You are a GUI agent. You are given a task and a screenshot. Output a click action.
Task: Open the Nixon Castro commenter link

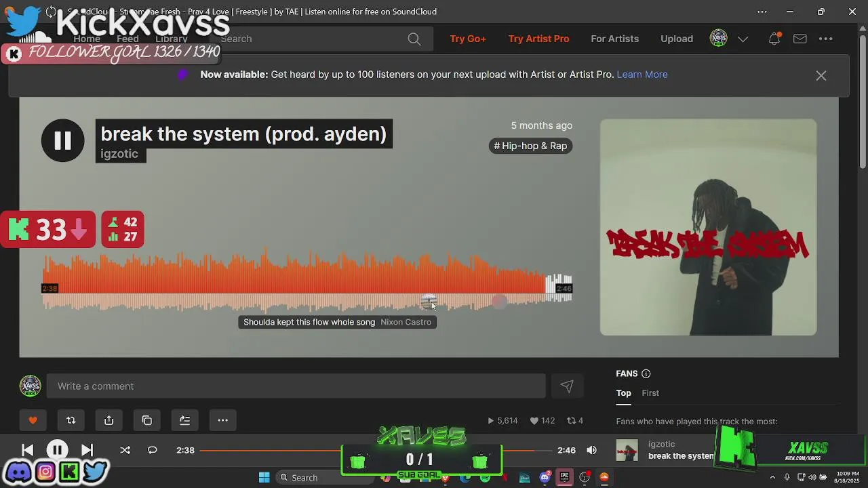(406, 322)
